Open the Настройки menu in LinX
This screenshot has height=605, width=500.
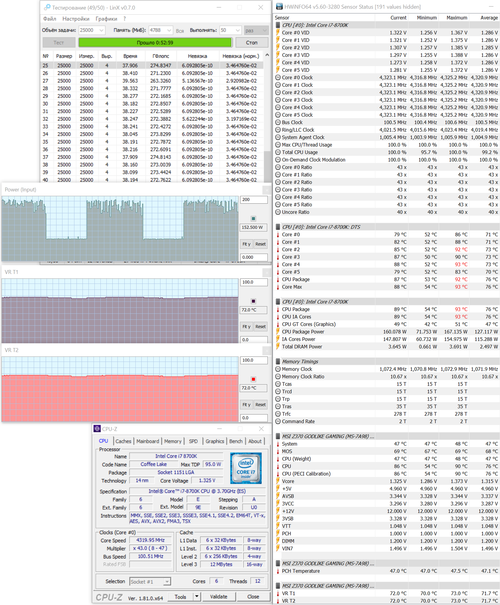coord(76,19)
